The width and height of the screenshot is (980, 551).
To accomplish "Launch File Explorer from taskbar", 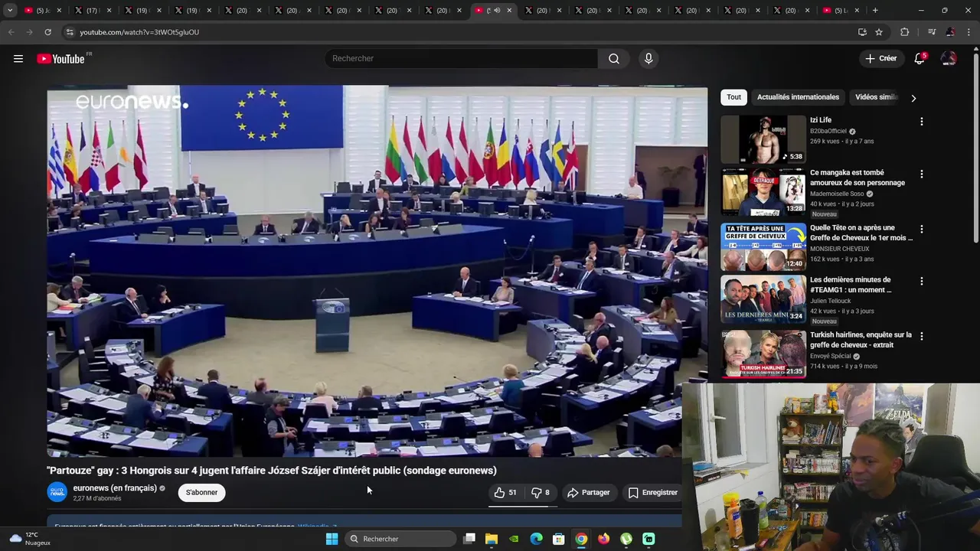I will 492,539.
